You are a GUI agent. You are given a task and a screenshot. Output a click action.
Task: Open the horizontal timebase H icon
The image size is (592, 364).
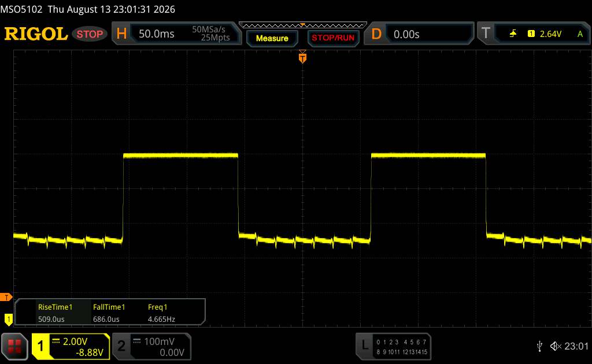click(x=121, y=34)
